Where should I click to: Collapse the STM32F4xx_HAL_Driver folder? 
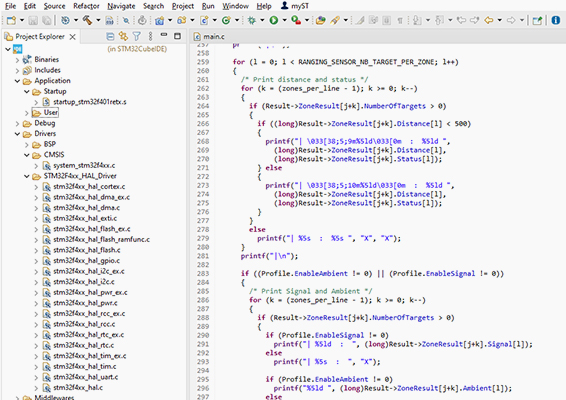(x=26, y=176)
